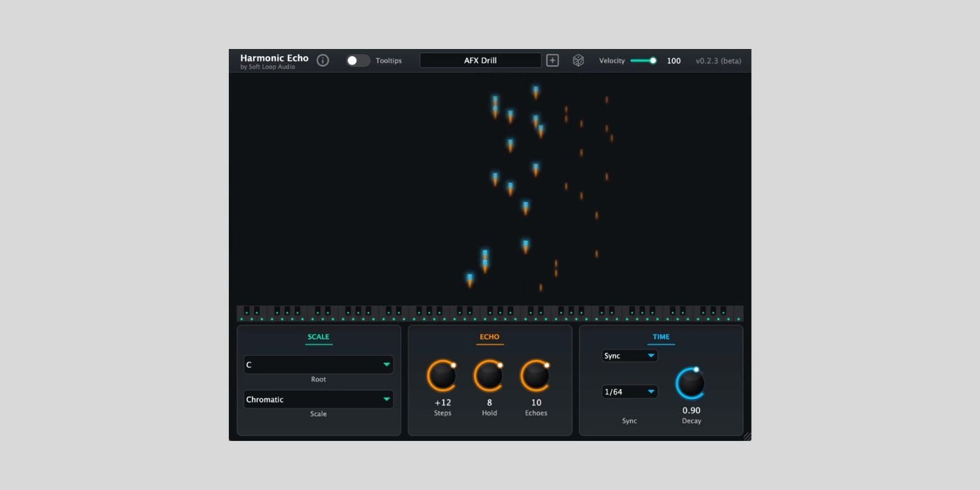Add a new preset with the plus icon

click(552, 60)
